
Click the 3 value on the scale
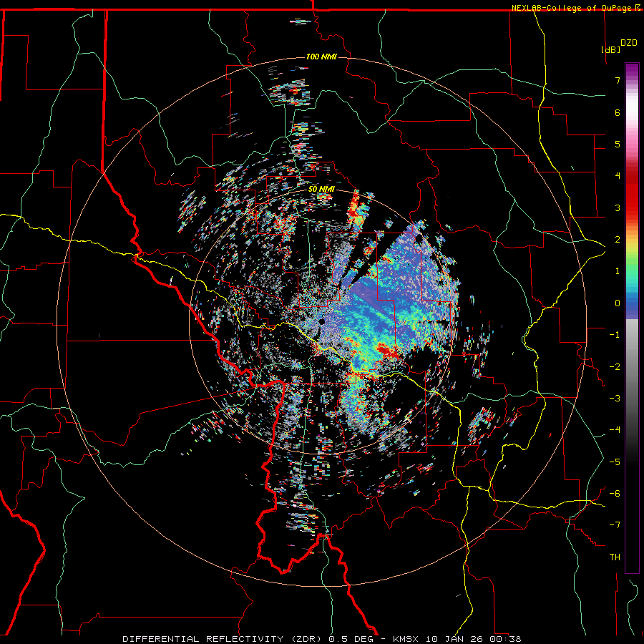(x=618, y=208)
